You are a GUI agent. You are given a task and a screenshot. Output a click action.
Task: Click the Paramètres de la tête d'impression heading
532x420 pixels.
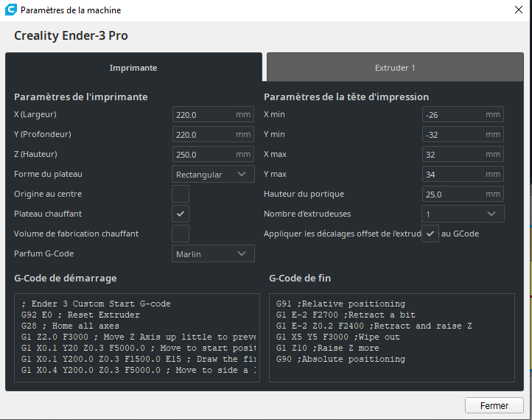pyautogui.click(x=346, y=97)
